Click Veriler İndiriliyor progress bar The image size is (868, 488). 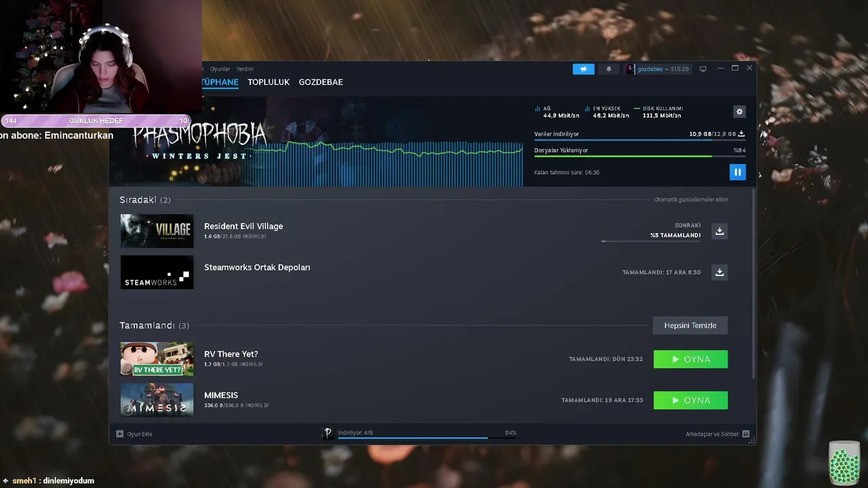point(639,140)
